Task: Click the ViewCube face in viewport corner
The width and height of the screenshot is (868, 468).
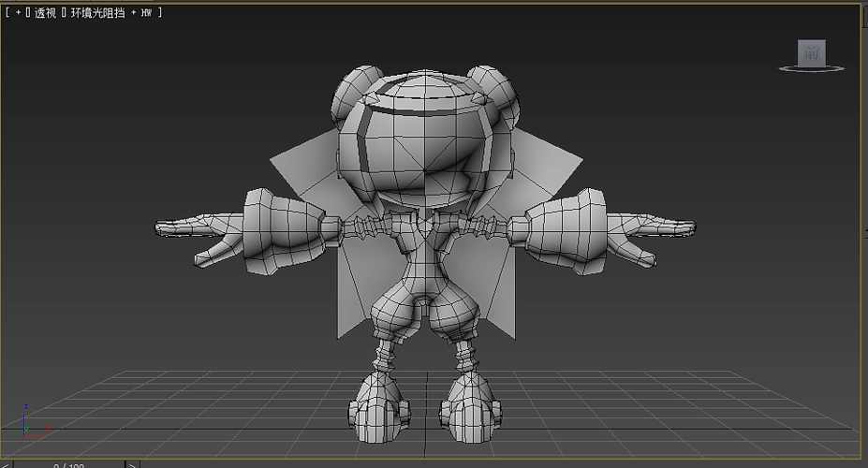Action: pos(812,53)
